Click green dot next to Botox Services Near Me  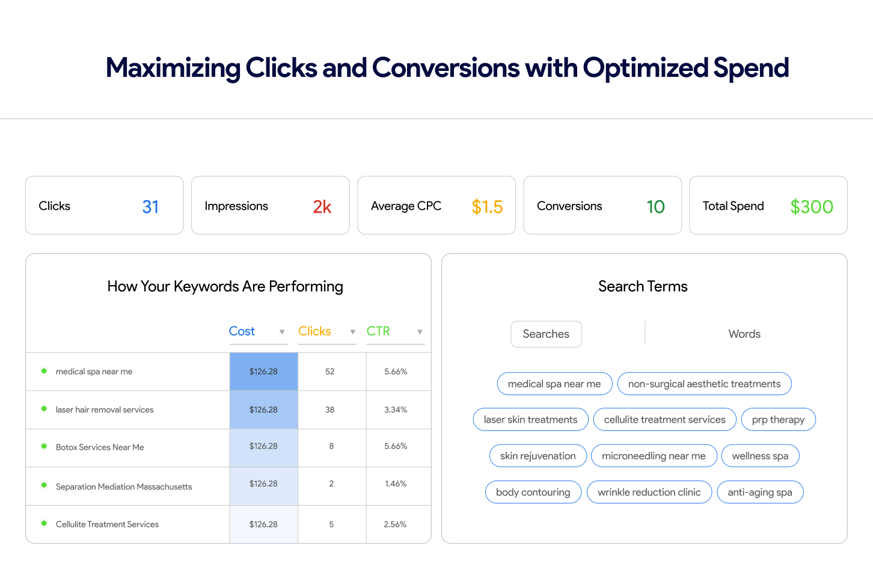[44, 447]
